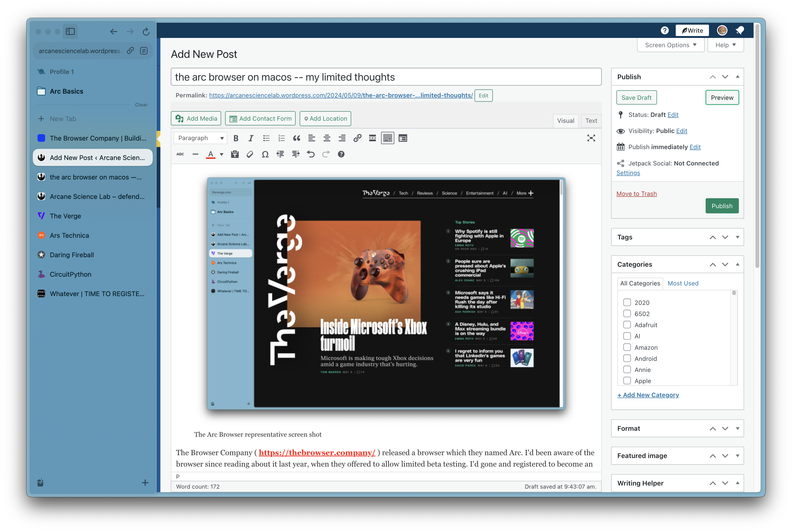Expand Screen Options panel
Viewport: 792px width, 532px height.
coord(671,45)
